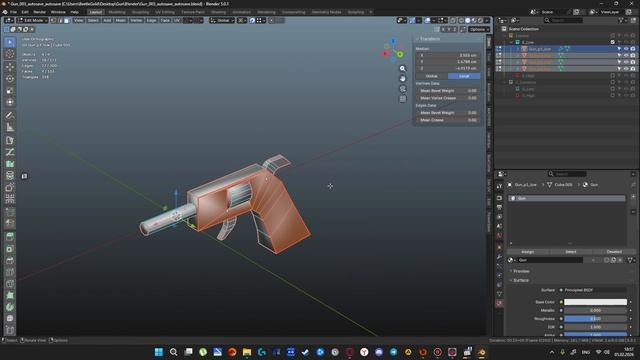640x360 pixels.
Task: Open the Modifiers wrench properties tab
Action: (499, 257)
